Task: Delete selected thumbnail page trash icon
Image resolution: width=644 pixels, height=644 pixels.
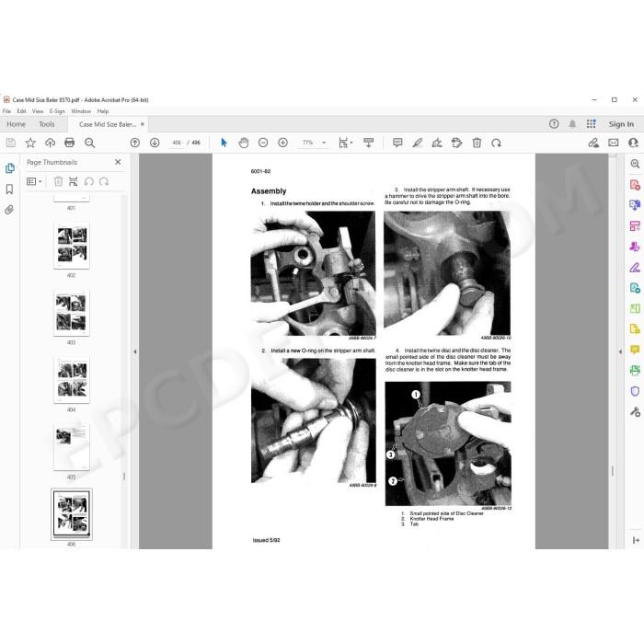Action: 58,181
